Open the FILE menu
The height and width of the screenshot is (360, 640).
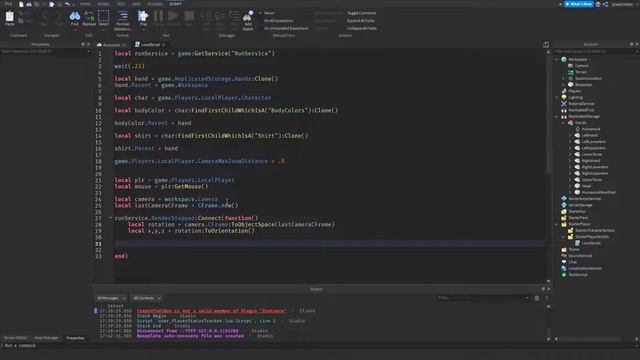pos(8,4)
